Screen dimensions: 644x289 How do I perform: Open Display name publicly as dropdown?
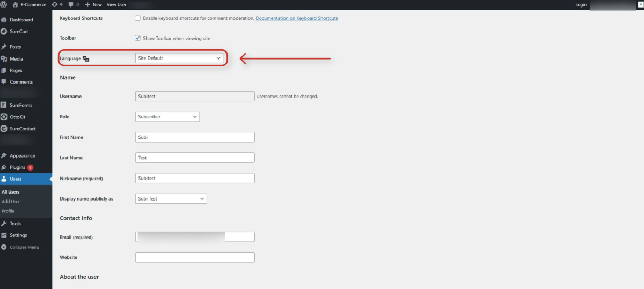(x=171, y=198)
